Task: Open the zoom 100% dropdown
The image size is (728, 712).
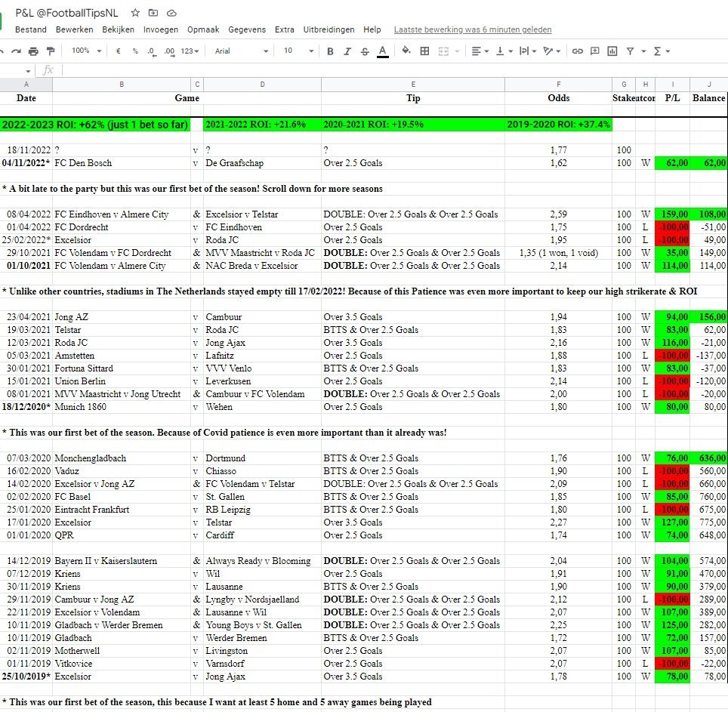Action: point(86,51)
